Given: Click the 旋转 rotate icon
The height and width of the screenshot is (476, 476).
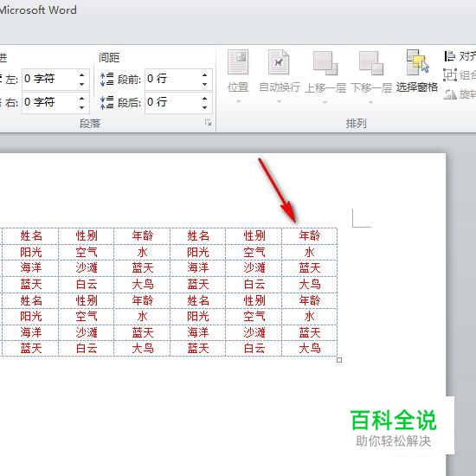Looking at the screenshot, I should click(450, 94).
